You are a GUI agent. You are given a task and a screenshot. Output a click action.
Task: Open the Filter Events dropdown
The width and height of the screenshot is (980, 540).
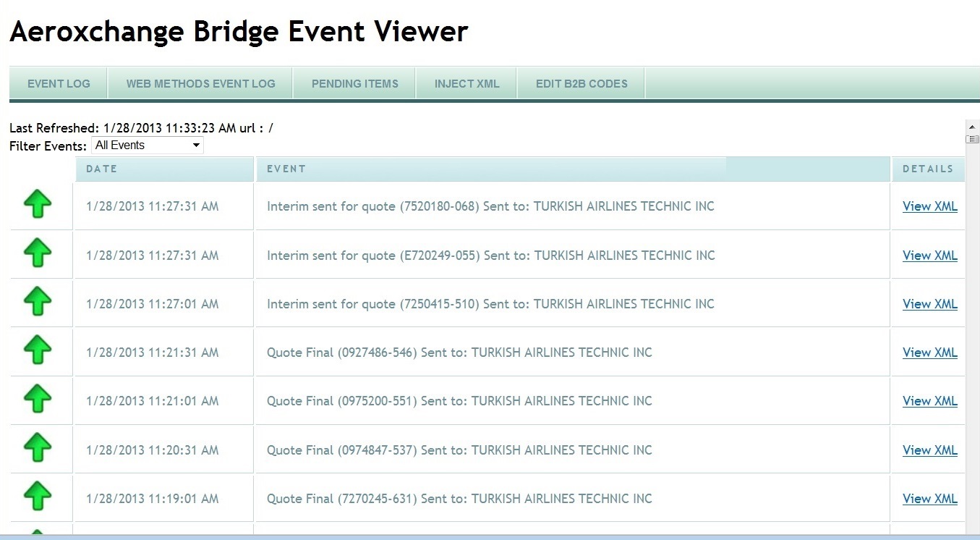point(148,145)
